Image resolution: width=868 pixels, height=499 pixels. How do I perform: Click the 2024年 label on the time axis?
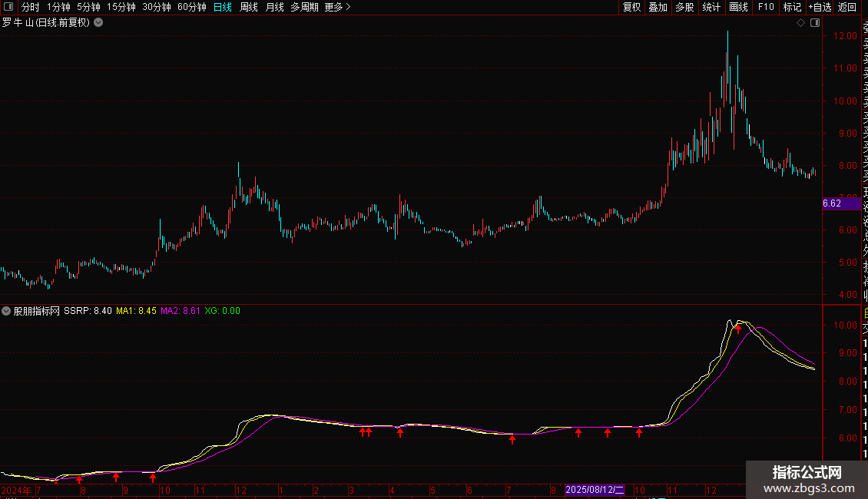[x=17, y=490]
